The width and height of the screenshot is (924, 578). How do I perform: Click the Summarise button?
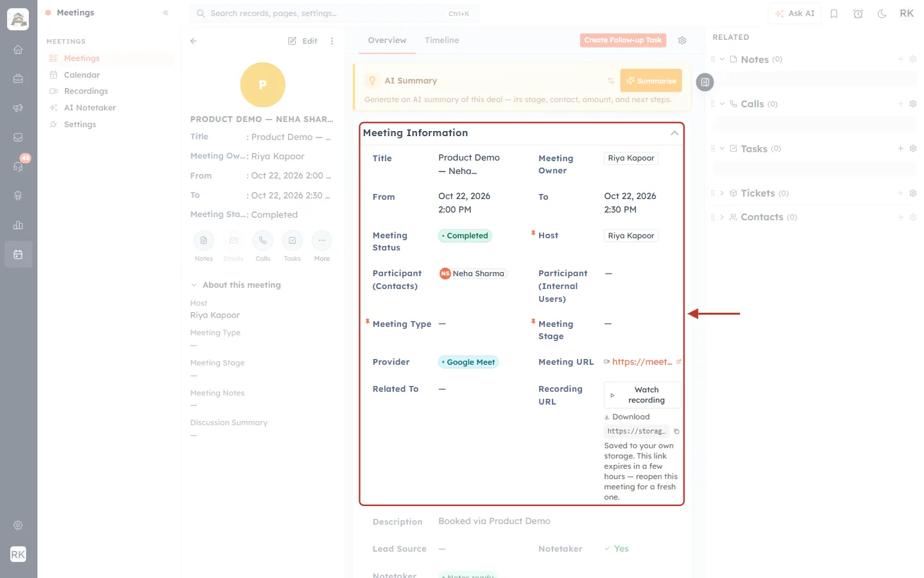(651, 81)
